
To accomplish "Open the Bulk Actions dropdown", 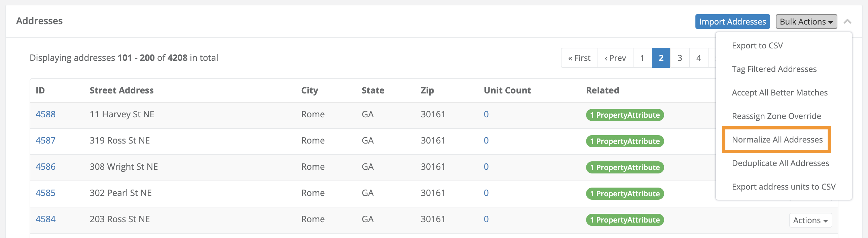I will point(806,22).
